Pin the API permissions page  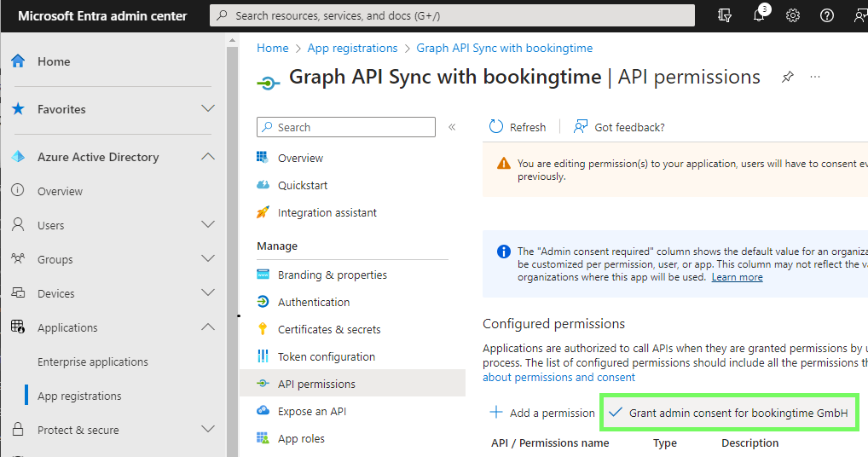click(787, 77)
